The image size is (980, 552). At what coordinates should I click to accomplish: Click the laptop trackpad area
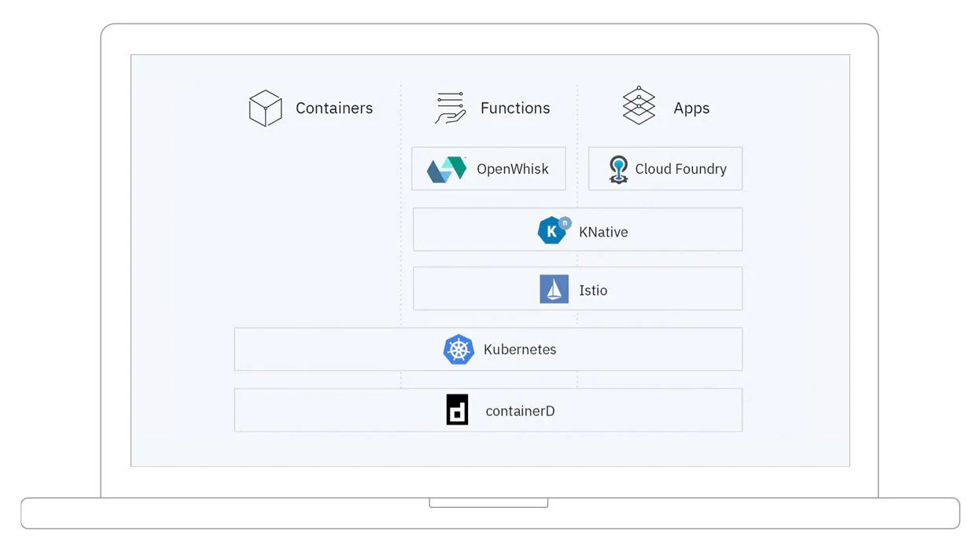click(x=489, y=501)
